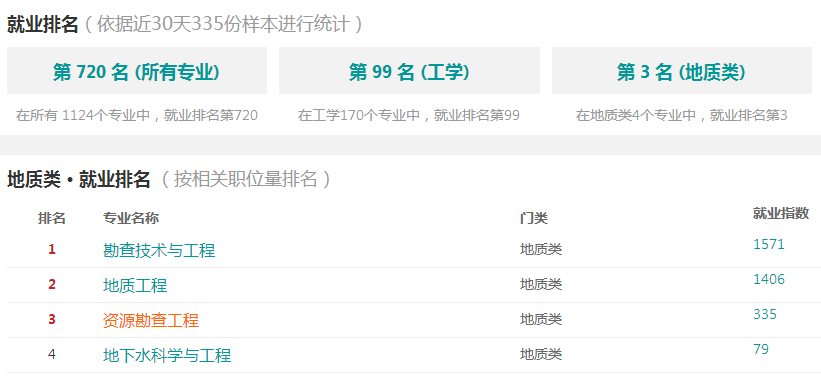The image size is (821, 383).
Task: Click the 门类 column header
Action: pos(534,218)
